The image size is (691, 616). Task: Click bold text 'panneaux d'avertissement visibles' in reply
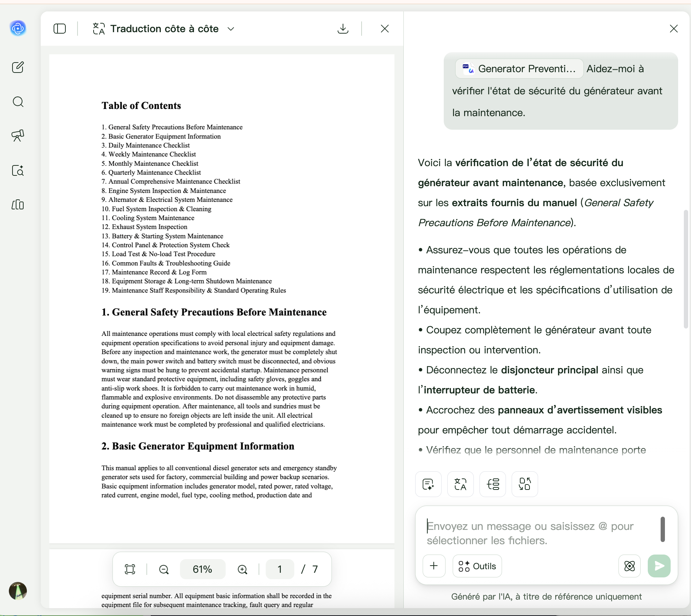tap(580, 410)
